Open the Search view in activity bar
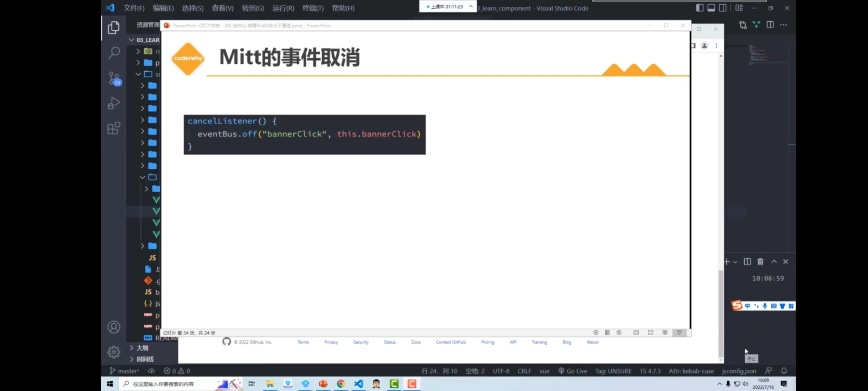 (x=114, y=53)
